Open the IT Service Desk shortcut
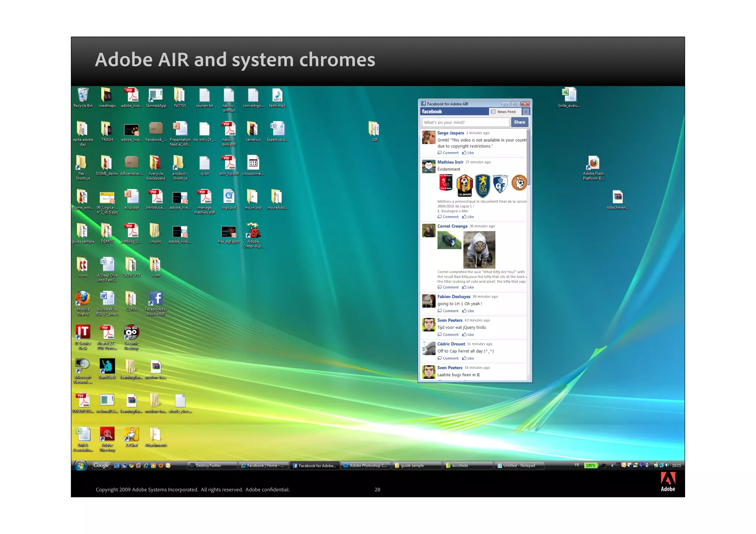The image size is (756, 534). [x=83, y=337]
